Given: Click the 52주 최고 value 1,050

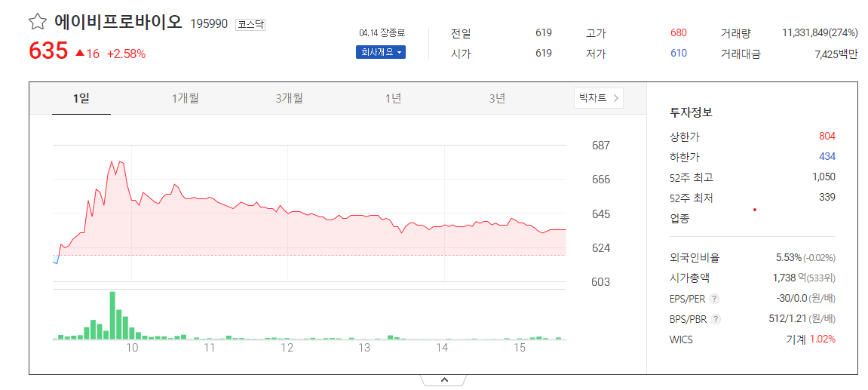Looking at the screenshot, I should click(824, 177).
